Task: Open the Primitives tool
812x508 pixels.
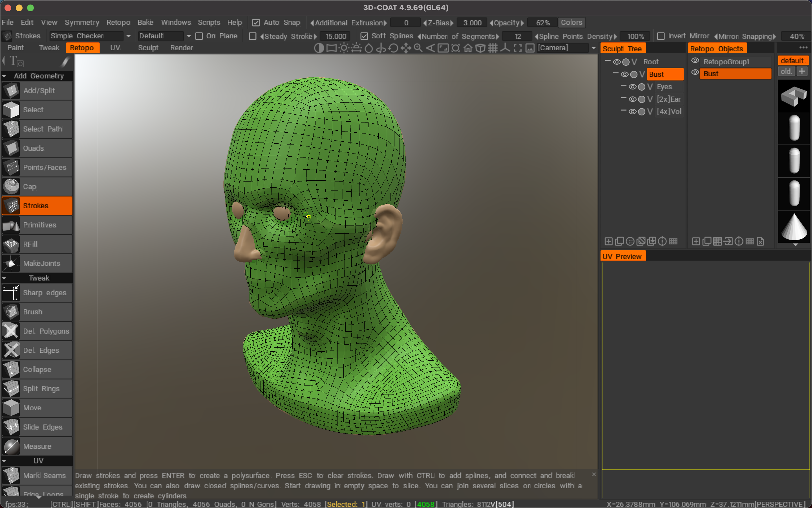Action: pyautogui.click(x=37, y=225)
